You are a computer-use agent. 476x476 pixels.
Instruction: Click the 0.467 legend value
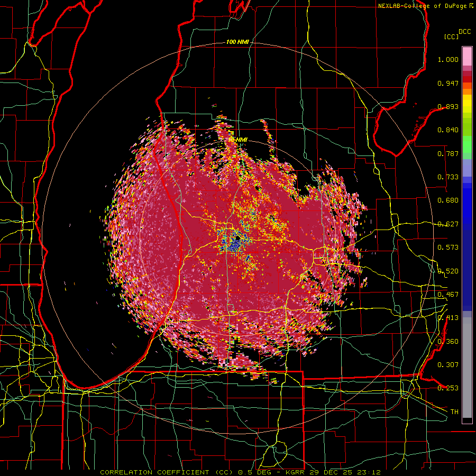pyautogui.click(x=448, y=295)
